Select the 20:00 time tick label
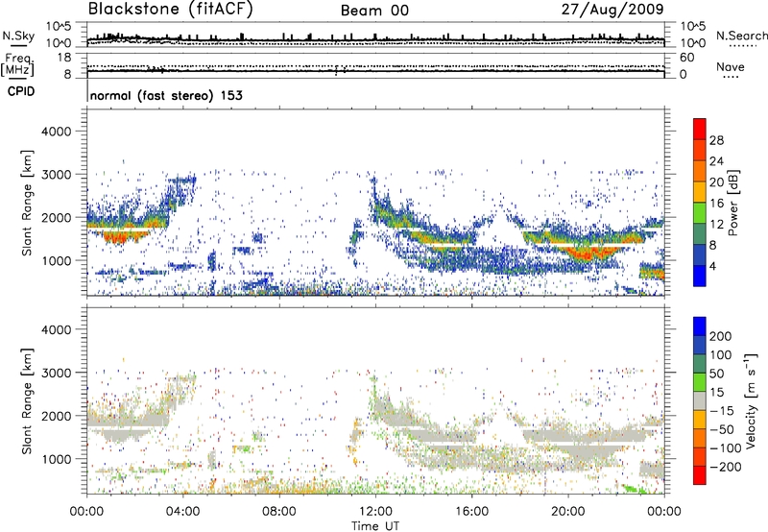 (x=567, y=512)
